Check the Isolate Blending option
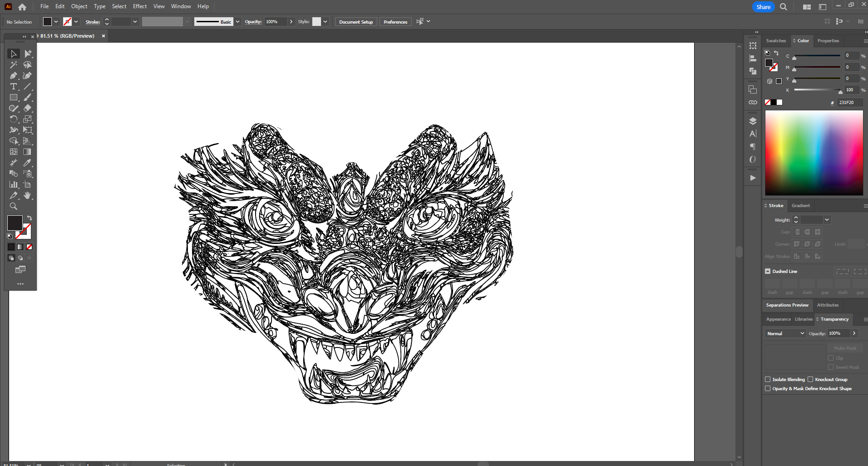Viewport: 868px width, 466px height. click(x=768, y=379)
